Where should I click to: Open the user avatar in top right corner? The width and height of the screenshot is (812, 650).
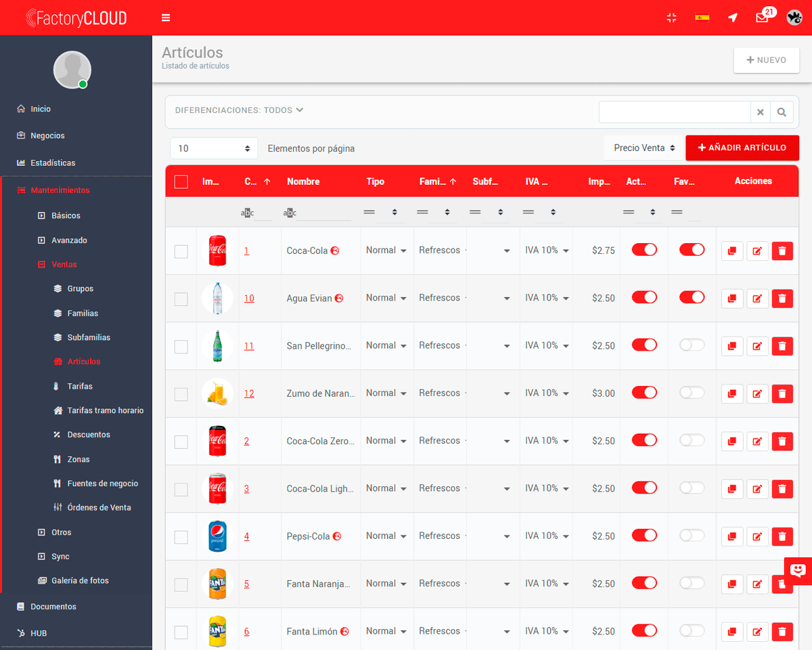tap(794, 18)
